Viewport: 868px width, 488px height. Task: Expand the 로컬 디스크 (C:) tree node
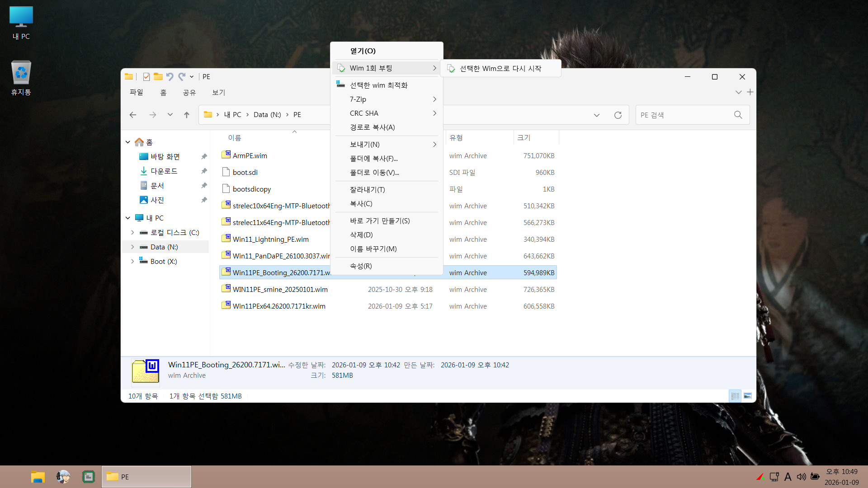pyautogui.click(x=132, y=232)
